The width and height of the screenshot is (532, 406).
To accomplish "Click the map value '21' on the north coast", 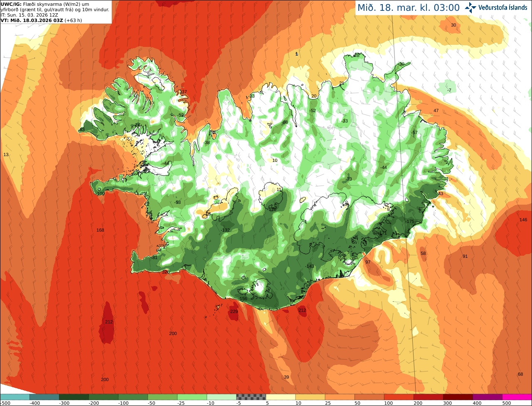I will pos(342,83).
